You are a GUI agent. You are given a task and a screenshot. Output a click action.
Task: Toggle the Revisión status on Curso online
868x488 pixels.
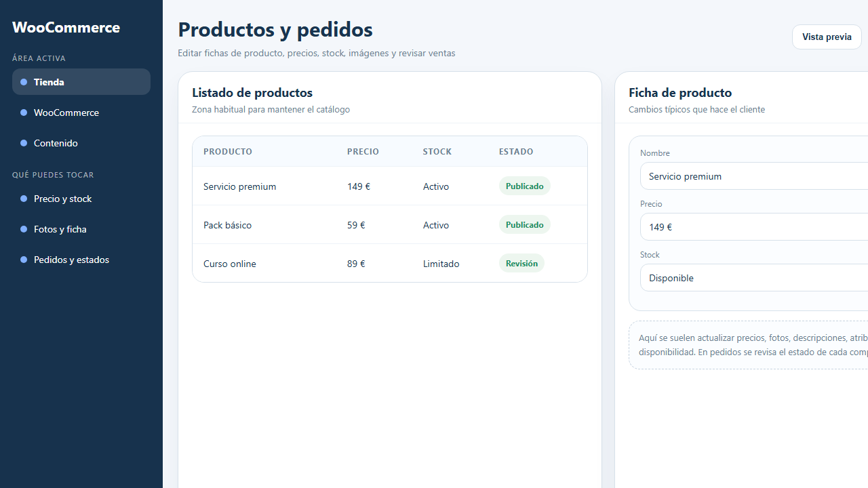[x=521, y=262]
